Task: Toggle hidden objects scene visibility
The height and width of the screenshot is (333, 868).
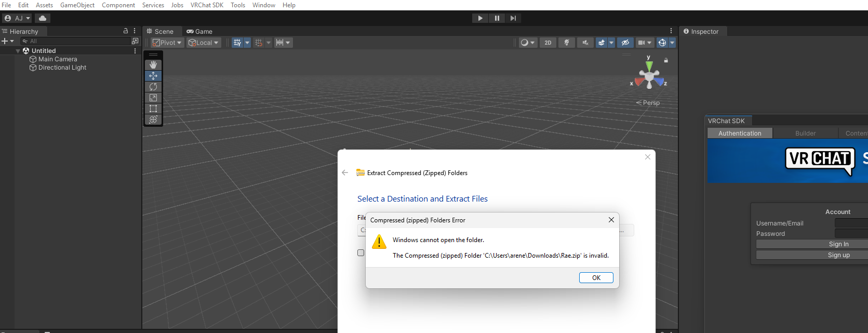Action: 625,43
